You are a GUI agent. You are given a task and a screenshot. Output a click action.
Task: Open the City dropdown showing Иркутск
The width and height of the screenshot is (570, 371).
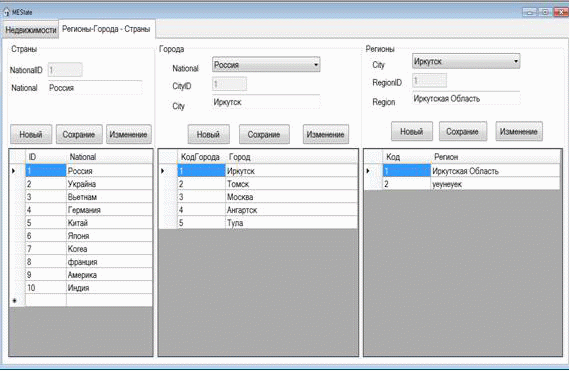466,61
